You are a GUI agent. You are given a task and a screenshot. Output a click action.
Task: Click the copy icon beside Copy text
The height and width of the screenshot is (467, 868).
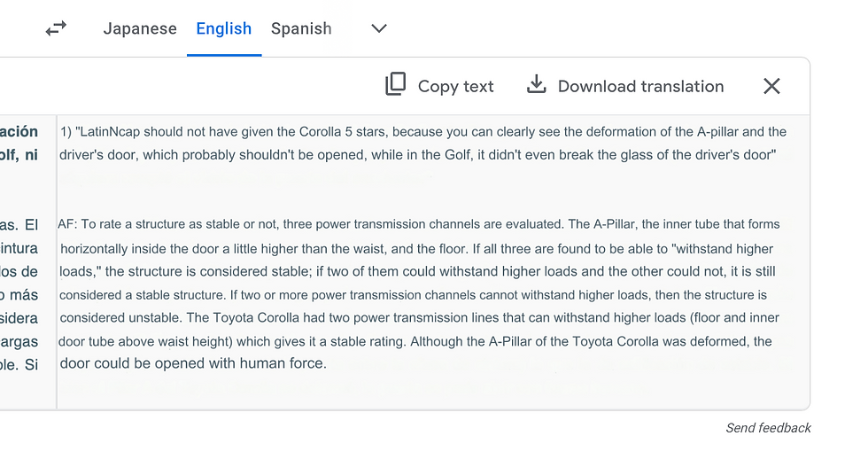395,85
